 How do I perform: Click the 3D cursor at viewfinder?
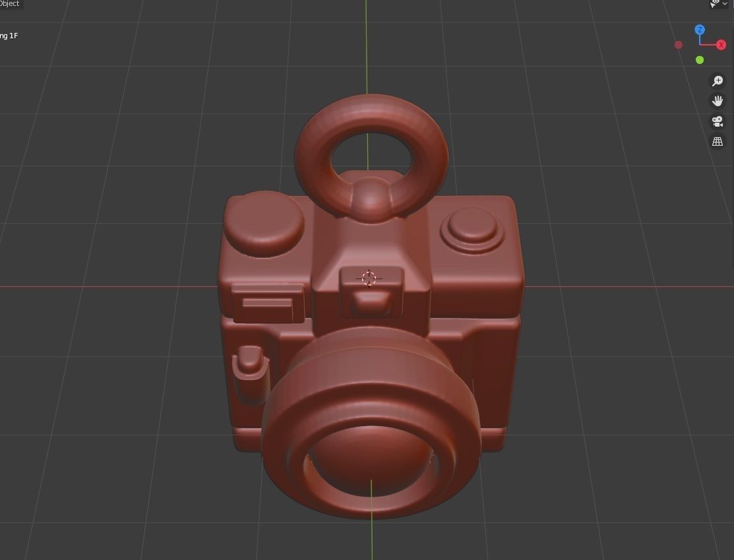coord(369,278)
